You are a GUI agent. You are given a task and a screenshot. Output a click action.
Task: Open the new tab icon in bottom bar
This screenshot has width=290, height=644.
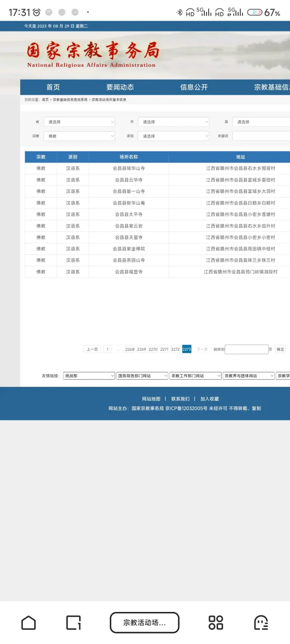pos(73,622)
